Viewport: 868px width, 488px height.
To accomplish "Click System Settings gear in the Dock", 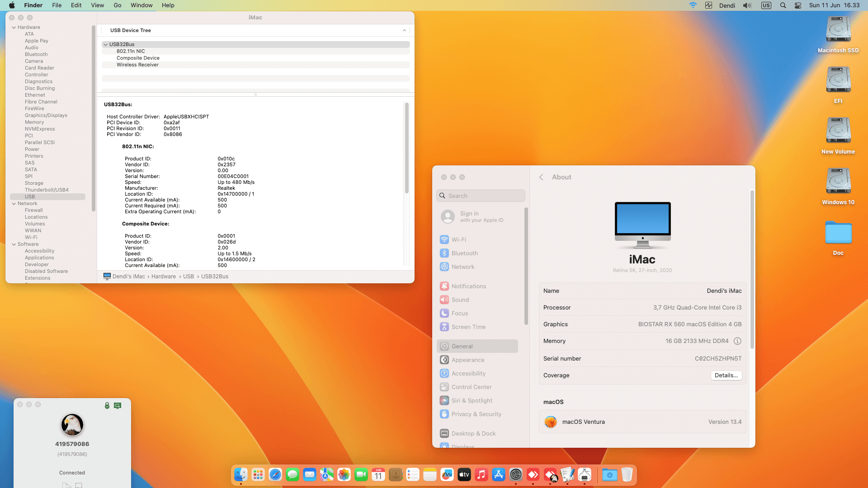I will tap(516, 475).
